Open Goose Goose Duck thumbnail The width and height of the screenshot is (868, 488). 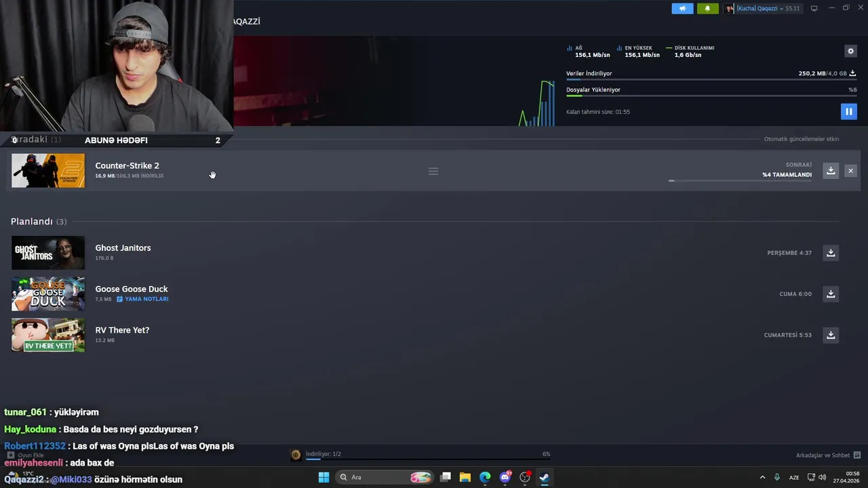48,294
